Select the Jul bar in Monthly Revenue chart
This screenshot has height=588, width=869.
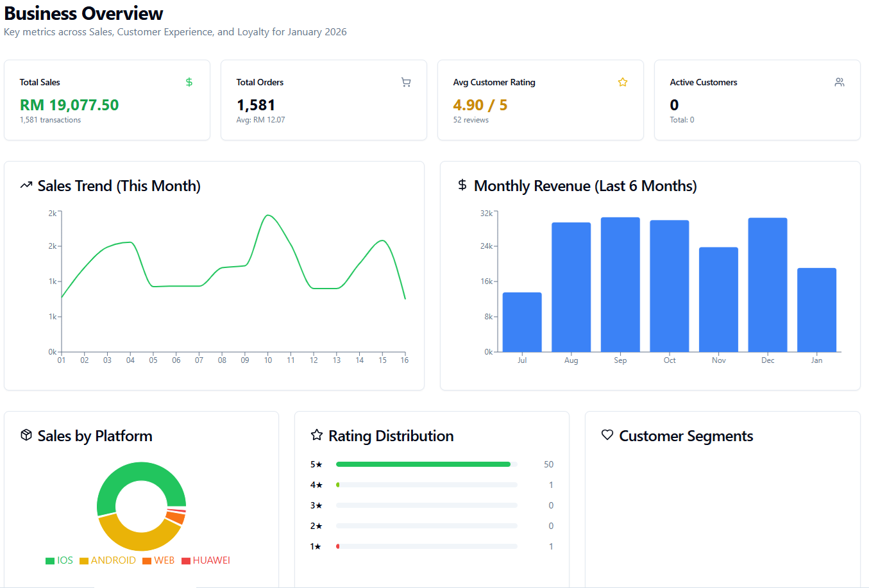point(522,322)
